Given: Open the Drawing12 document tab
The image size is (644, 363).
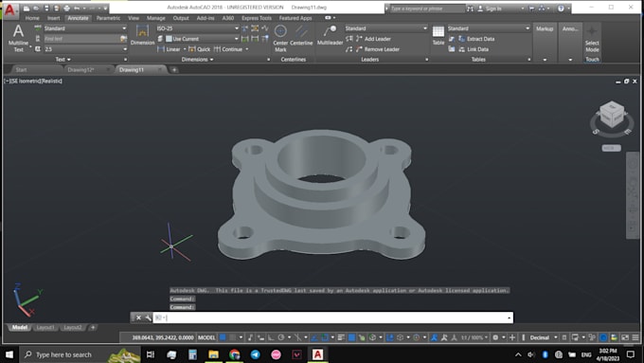Looking at the screenshot, I should [x=80, y=70].
